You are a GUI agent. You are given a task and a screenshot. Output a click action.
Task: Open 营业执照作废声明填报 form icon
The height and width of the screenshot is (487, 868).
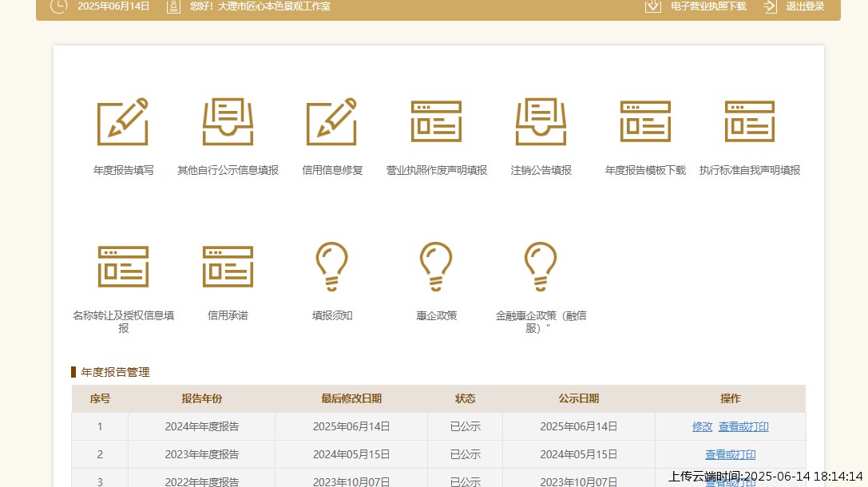[x=436, y=121]
